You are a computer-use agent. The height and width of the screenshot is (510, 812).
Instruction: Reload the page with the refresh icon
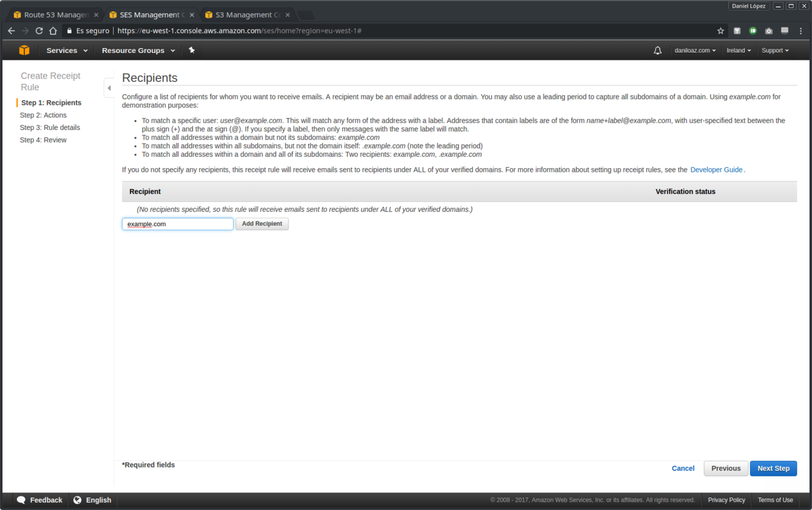pos(39,30)
